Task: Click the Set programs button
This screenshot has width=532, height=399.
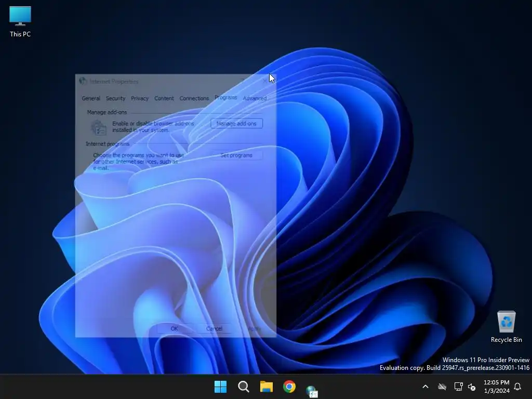Action: (236, 155)
